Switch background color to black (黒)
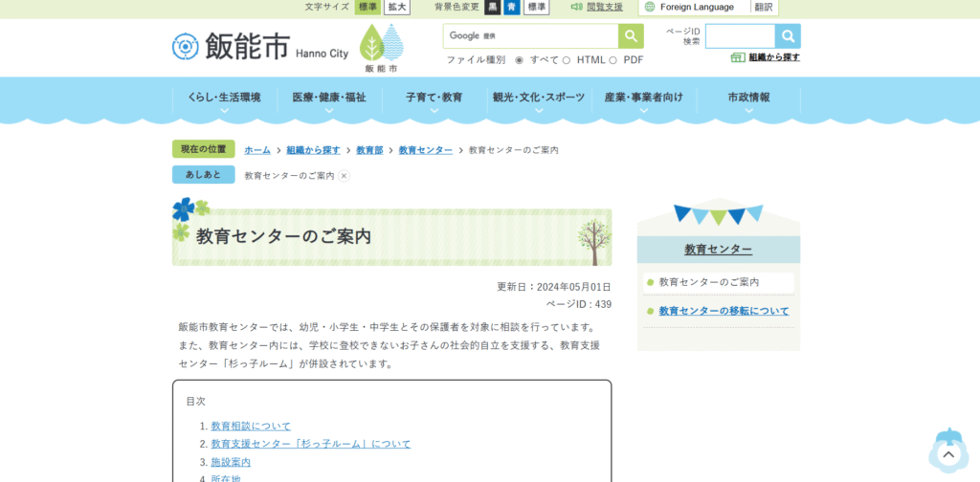Viewport: 980px width, 482px height. 492,7
